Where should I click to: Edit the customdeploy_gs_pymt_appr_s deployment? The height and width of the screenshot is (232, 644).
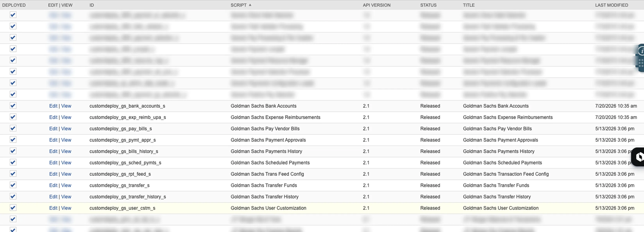coord(53,140)
